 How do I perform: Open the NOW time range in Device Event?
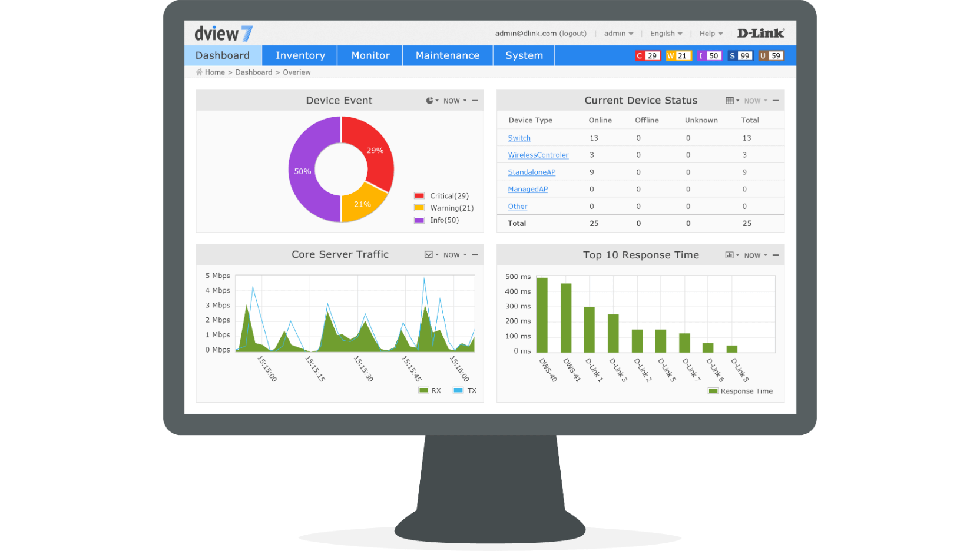tap(455, 101)
